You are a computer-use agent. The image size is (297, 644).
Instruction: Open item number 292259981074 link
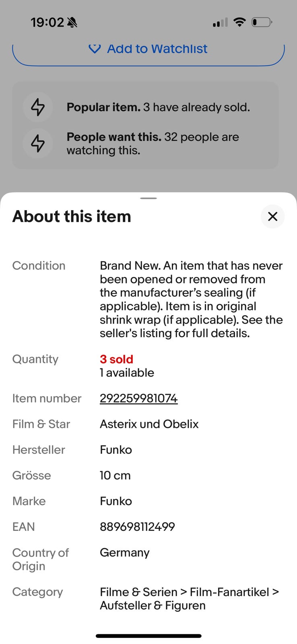point(138,398)
